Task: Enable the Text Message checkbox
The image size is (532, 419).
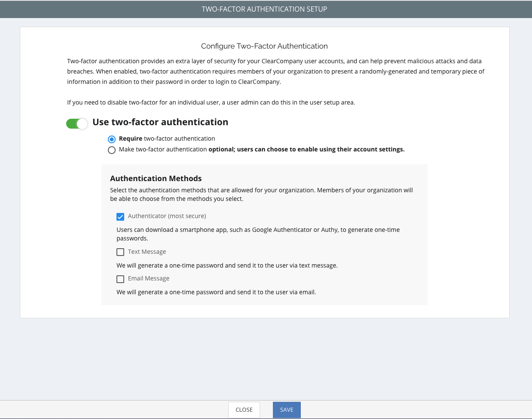Action: point(120,252)
